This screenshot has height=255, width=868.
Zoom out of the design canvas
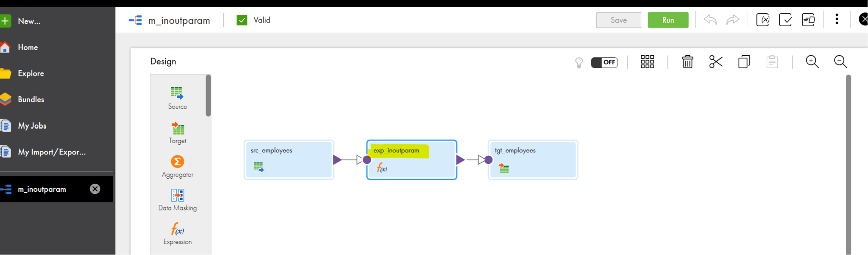point(840,62)
